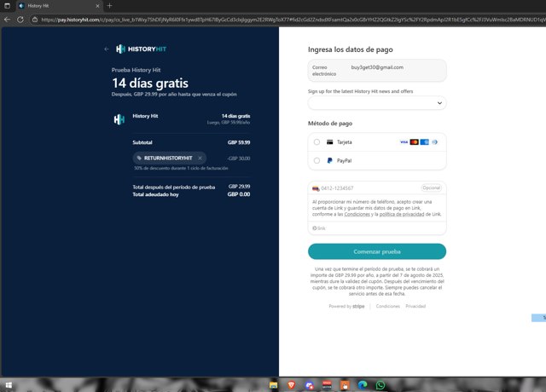Click the 'GBP 59.99' subtotal amount
The width and height of the screenshot is (546, 392).
tap(239, 142)
